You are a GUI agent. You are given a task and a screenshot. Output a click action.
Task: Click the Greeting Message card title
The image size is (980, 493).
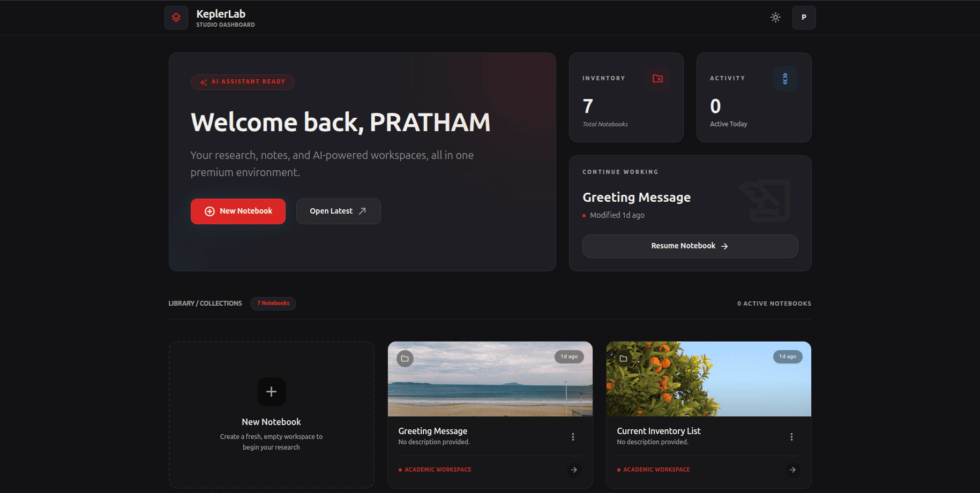point(433,431)
